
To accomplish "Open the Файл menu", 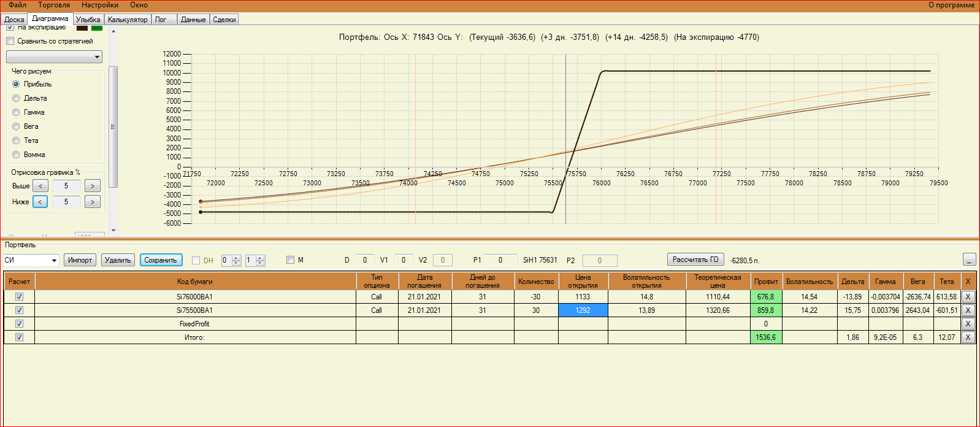I will tap(18, 5).
